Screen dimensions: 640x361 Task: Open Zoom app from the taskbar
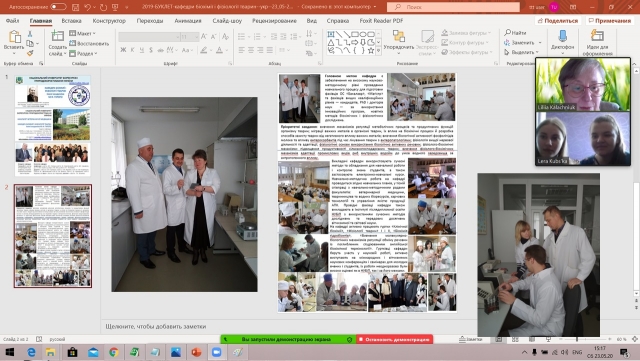click(216, 352)
